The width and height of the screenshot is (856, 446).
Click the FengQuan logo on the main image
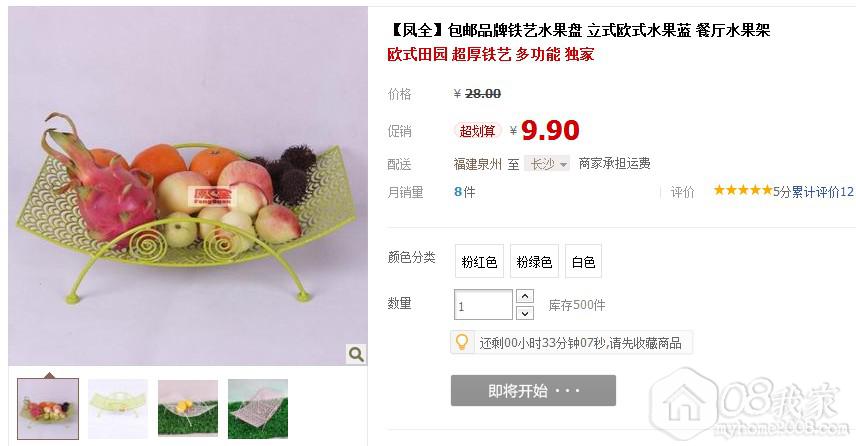(x=212, y=197)
